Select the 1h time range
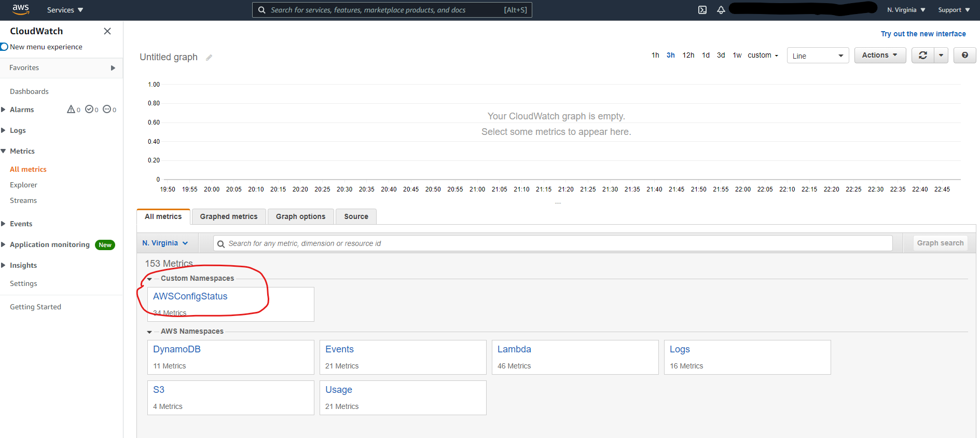Screen dimensions: 980x438 (655, 55)
